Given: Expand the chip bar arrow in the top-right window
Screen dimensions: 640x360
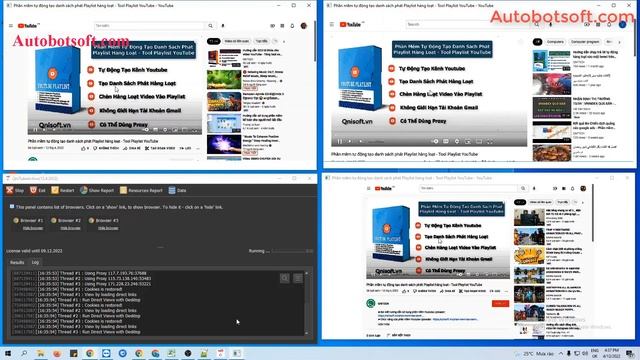Looking at the screenshot, I should pyautogui.click(x=620, y=42).
